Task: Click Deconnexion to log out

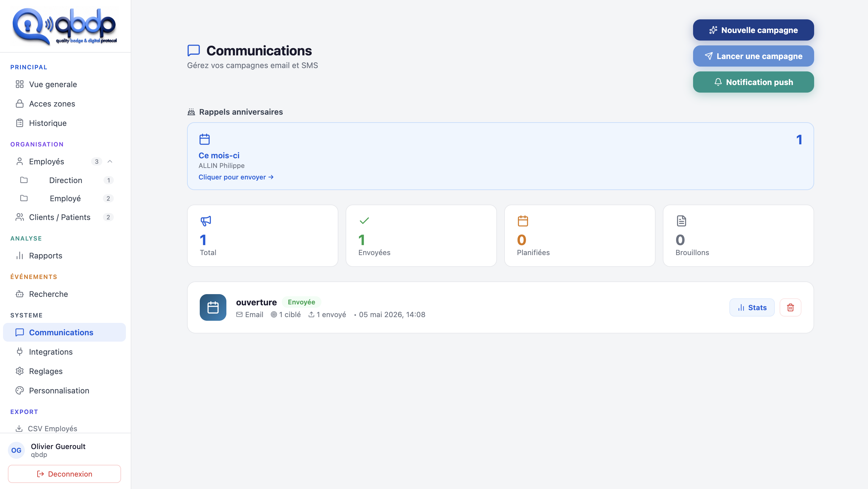Action: (x=64, y=474)
